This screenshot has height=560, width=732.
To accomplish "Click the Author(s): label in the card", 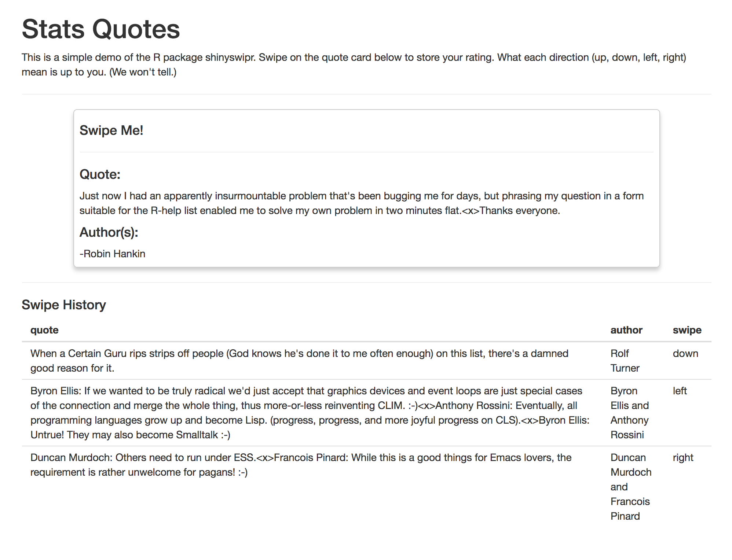I will 109,232.
